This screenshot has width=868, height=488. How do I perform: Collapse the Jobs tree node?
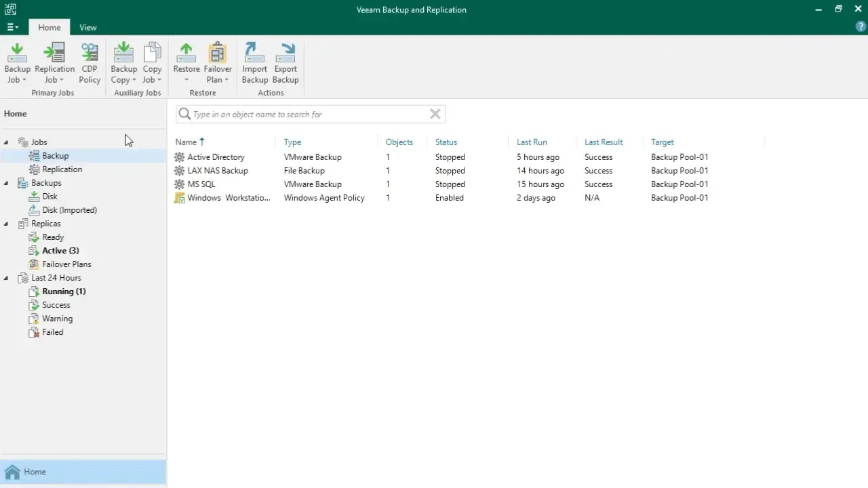(x=7, y=142)
